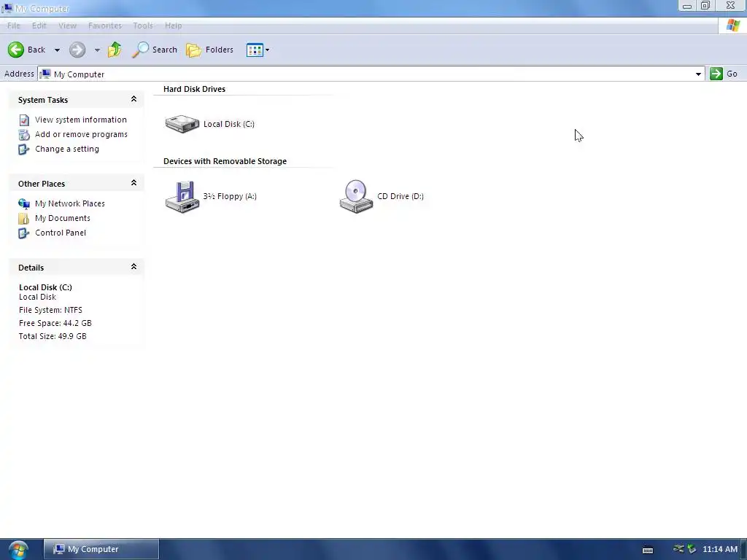Click the My Documents folder icon

click(x=24, y=219)
